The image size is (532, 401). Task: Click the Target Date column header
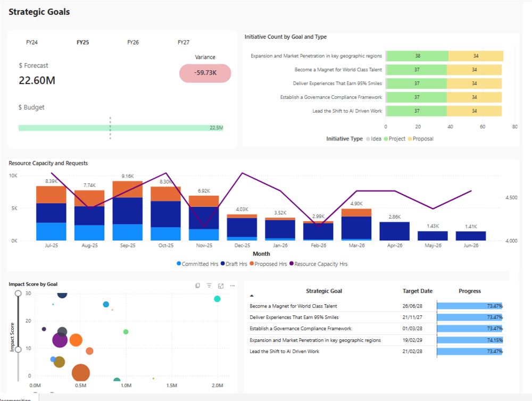coord(418,291)
